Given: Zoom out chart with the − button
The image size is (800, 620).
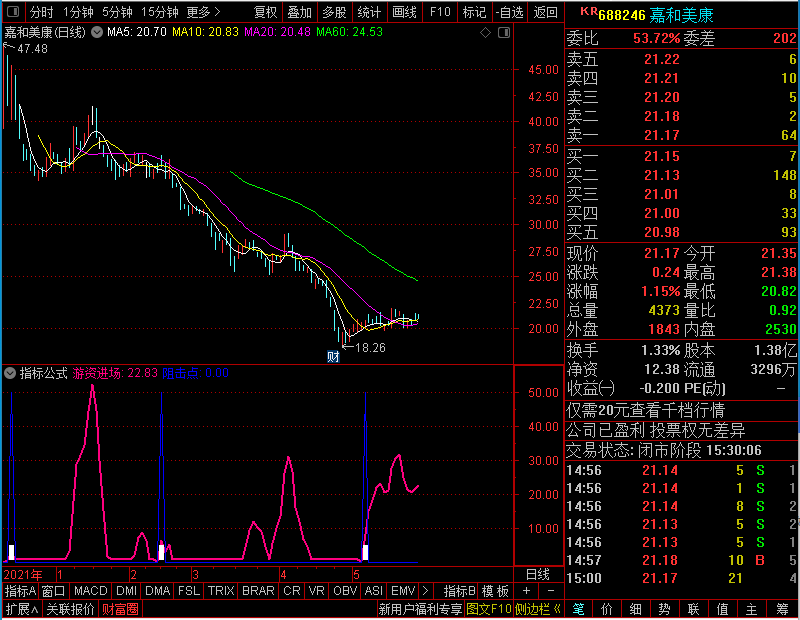Looking at the screenshot, I should 551,591.
